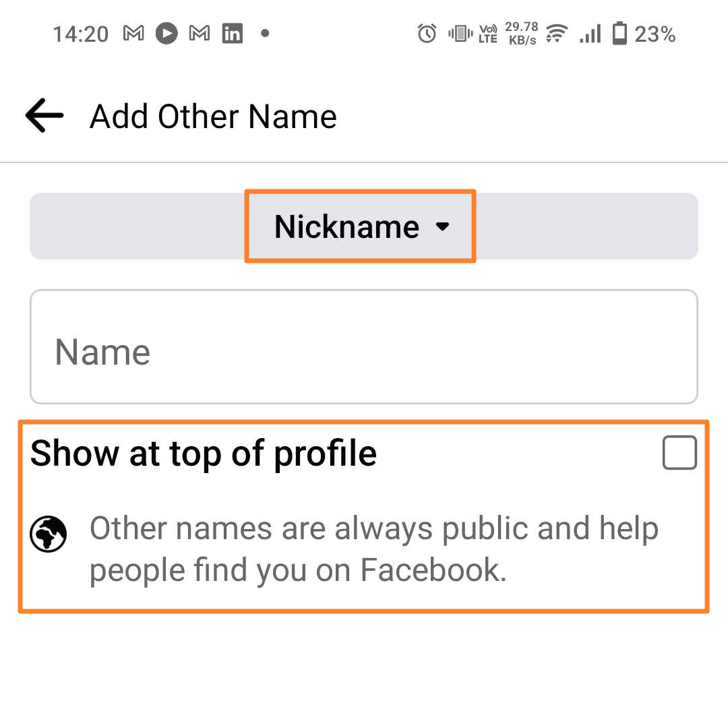
Task: Tap the second Gmail notification icon
Action: [x=199, y=33]
